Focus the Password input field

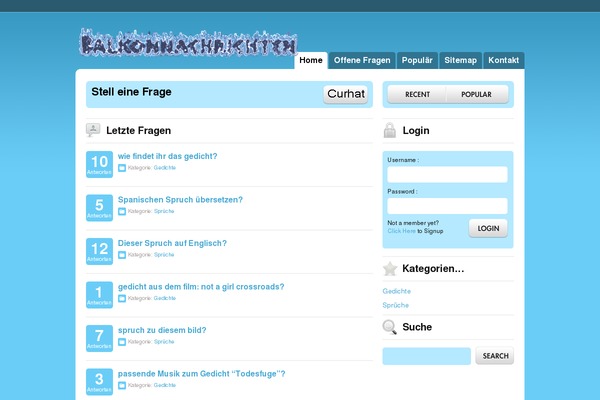447,206
